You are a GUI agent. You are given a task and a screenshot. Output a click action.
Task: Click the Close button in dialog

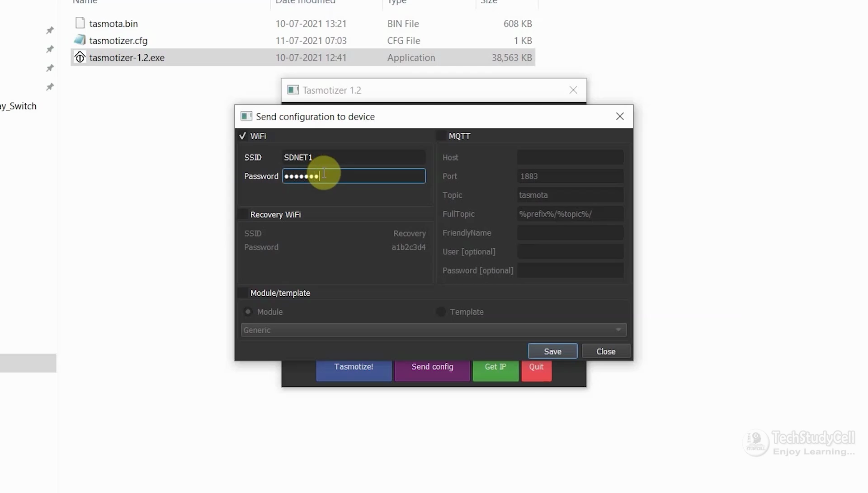pyautogui.click(x=606, y=351)
